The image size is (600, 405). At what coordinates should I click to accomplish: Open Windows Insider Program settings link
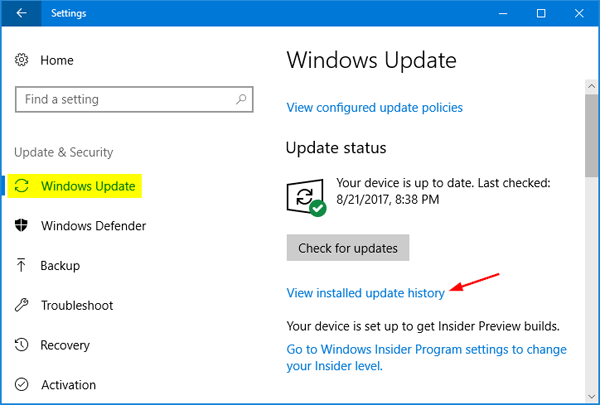(427, 358)
